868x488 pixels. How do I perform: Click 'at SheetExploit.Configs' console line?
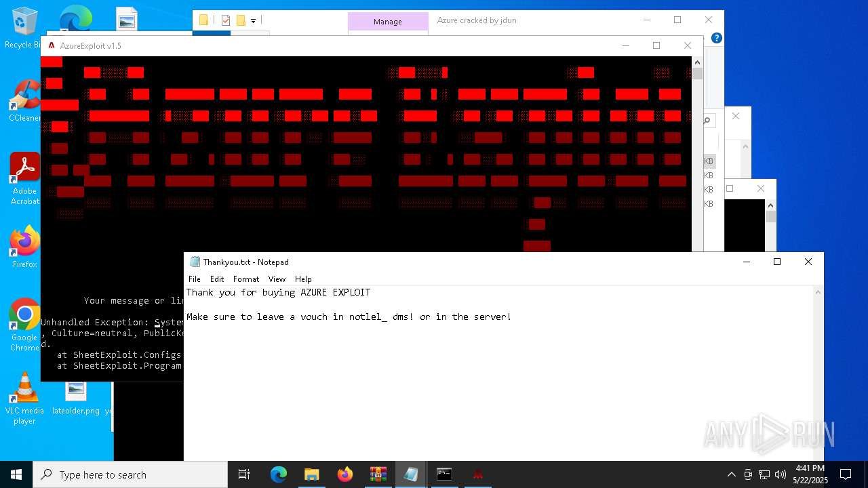pyautogui.click(x=119, y=354)
